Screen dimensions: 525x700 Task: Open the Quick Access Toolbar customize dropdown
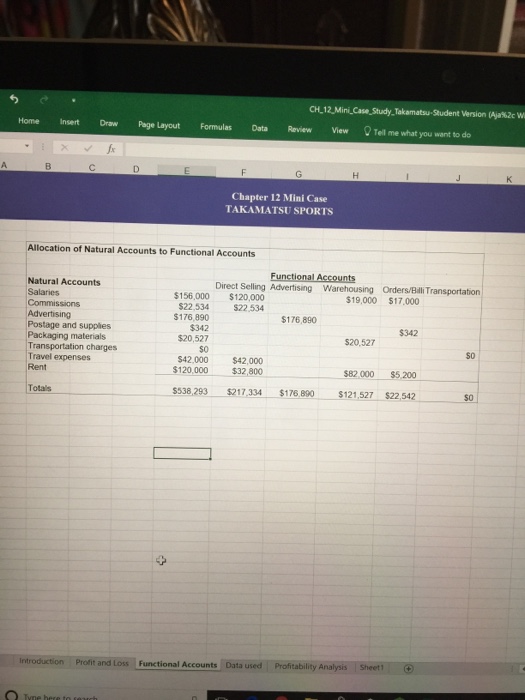coord(74,101)
